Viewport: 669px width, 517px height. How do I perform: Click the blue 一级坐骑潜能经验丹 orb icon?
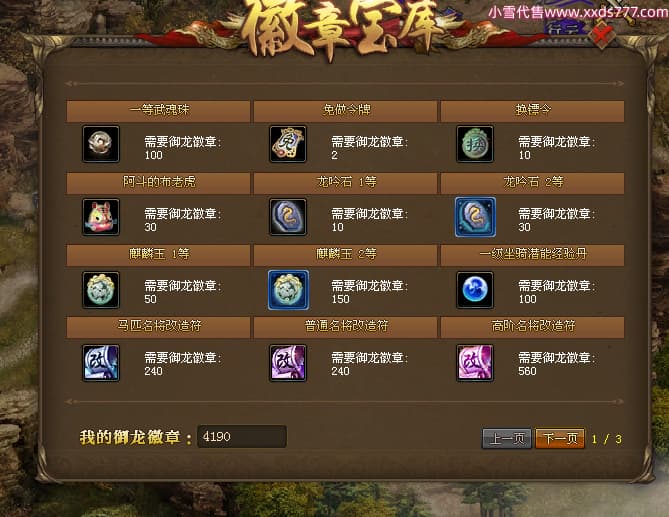pos(475,290)
